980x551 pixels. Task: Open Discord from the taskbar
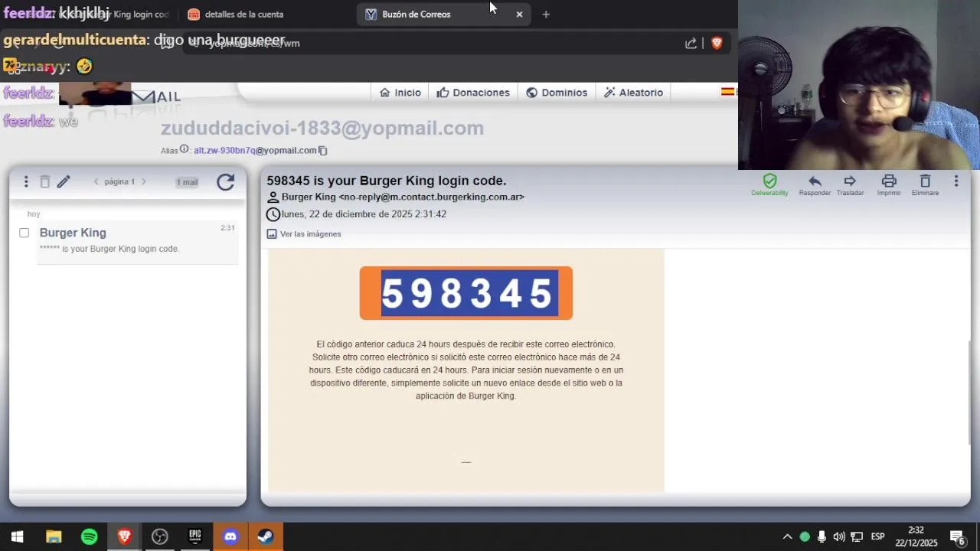point(230,536)
